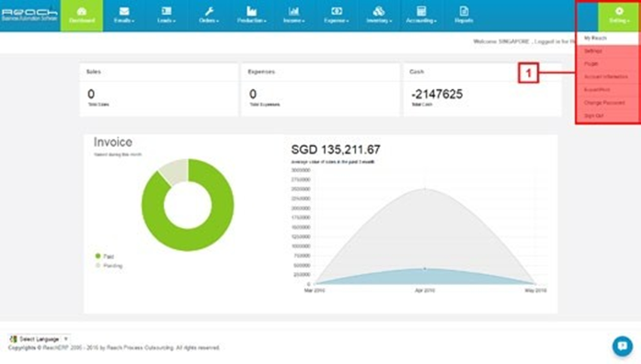Choose Change Password menu entry
This screenshot has width=641, height=364.
click(608, 103)
